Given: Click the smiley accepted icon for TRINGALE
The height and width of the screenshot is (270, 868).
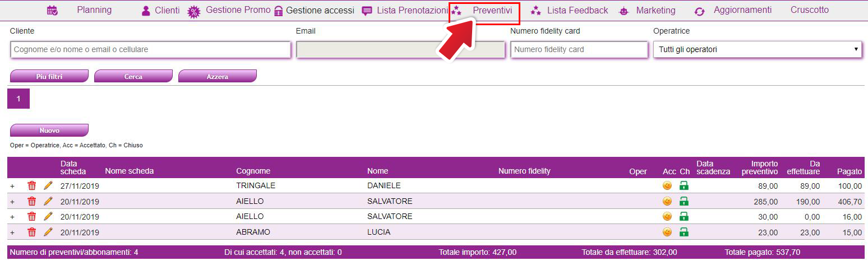Looking at the screenshot, I should pyautogui.click(x=667, y=185).
